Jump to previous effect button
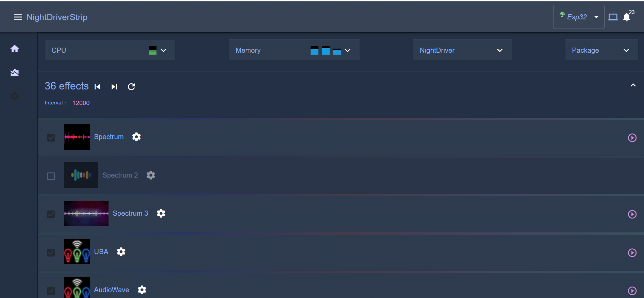 (97, 87)
